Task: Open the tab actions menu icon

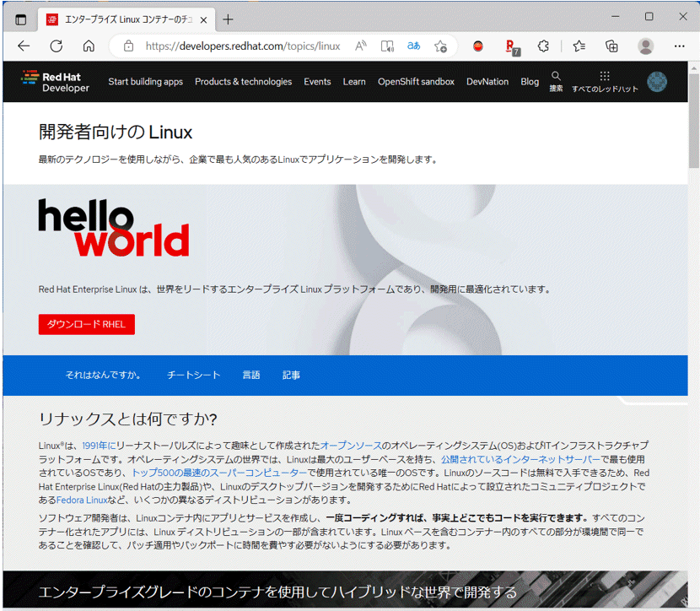Action: tap(20, 19)
